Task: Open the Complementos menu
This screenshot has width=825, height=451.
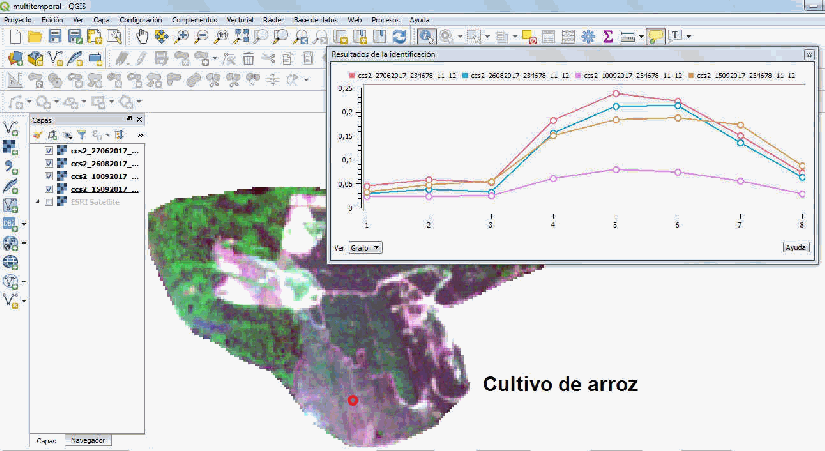Action: pos(196,19)
